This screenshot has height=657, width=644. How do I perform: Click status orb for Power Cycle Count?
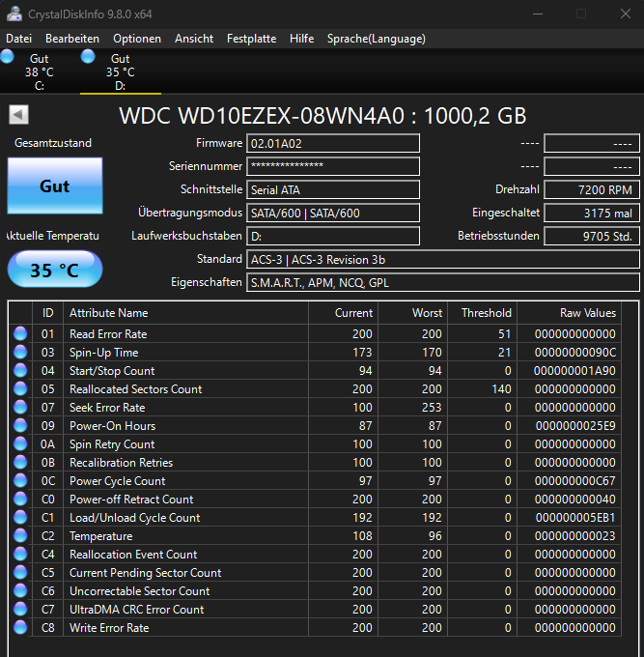coord(20,480)
